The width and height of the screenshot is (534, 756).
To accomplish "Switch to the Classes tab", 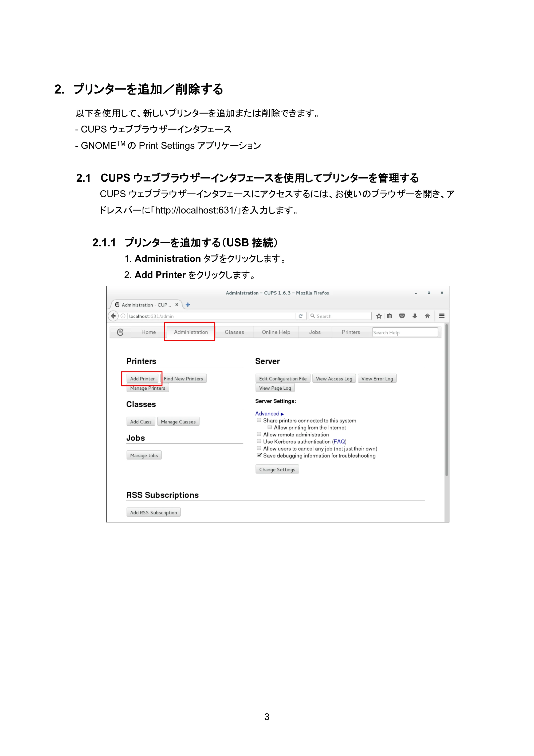I will (234, 332).
